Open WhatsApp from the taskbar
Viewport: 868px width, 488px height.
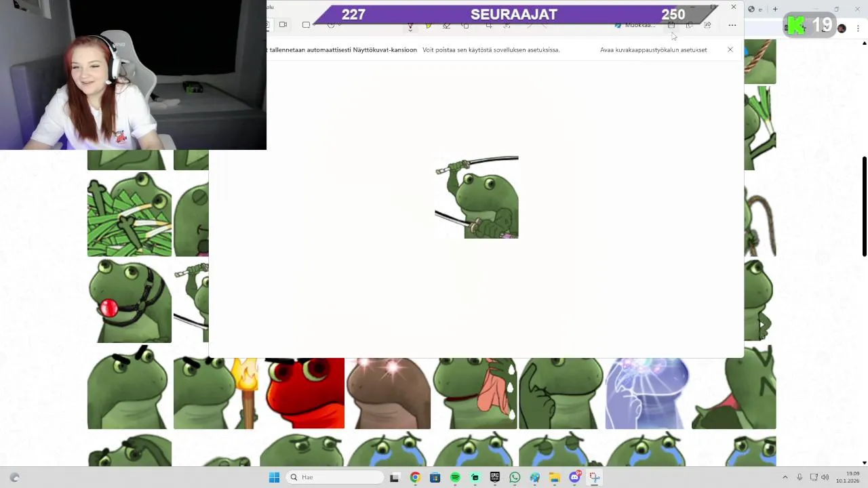515,477
